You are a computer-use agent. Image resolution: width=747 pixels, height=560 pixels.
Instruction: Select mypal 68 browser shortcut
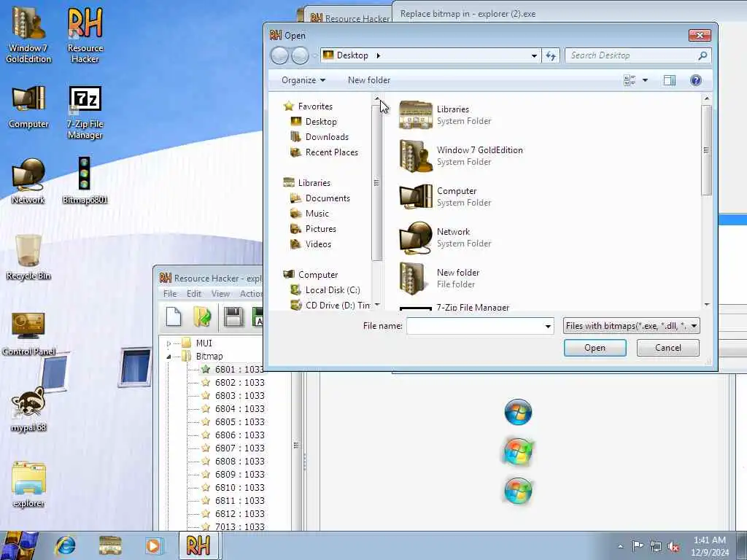28,410
